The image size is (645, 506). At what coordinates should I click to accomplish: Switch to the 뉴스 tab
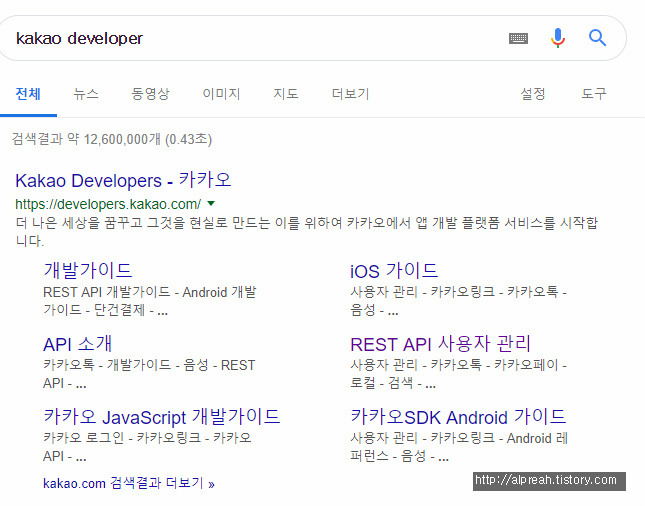pos(86,94)
